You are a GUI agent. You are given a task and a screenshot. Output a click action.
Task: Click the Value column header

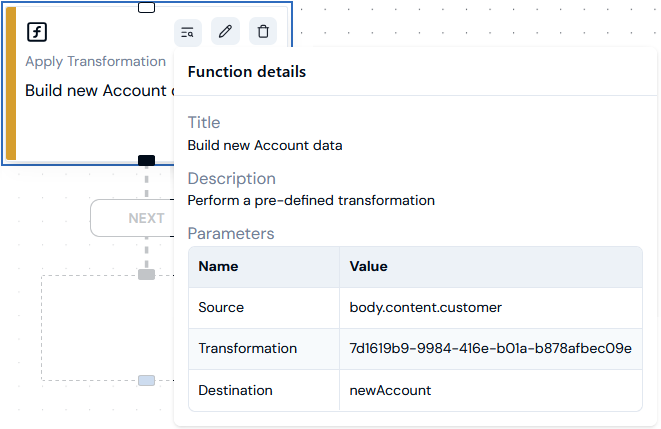(x=368, y=266)
